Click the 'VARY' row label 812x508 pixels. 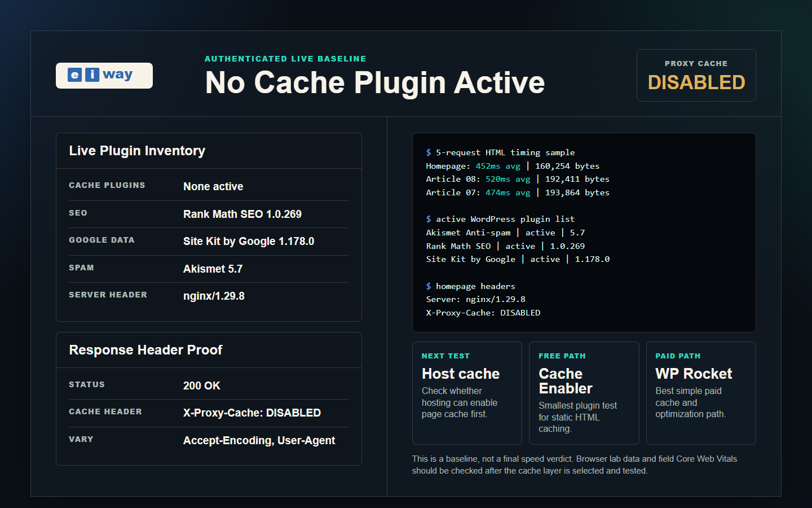[81, 439]
